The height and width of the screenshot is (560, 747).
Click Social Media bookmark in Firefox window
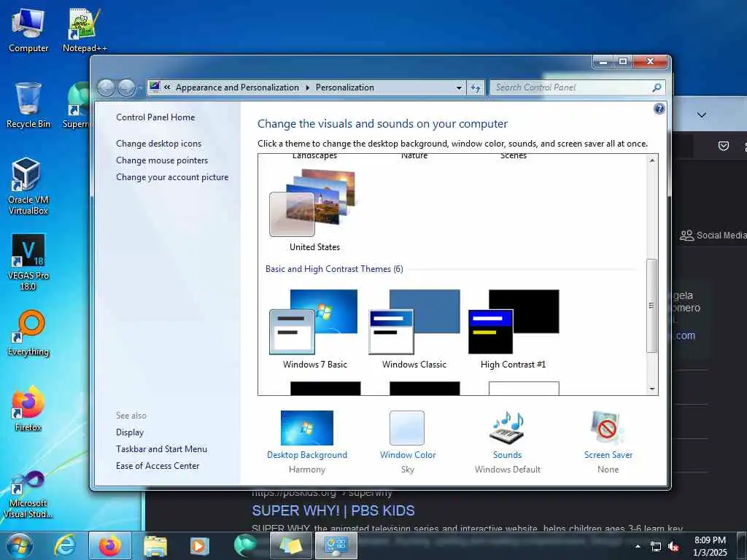coord(713,236)
